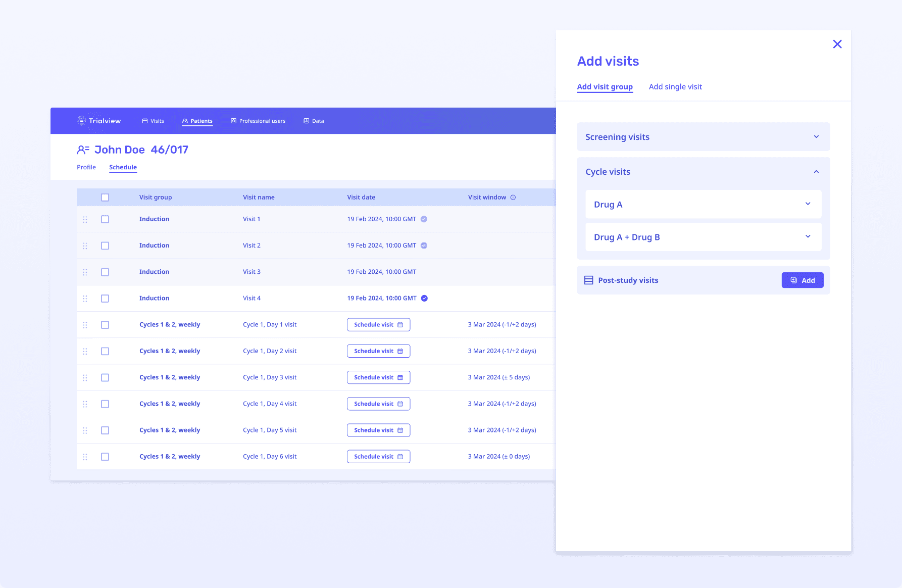Click the patient profile icon beside John Doe

pos(83,150)
